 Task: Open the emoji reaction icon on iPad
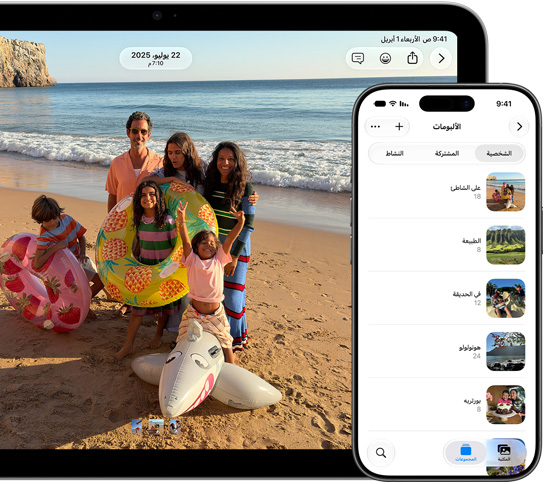point(385,58)
